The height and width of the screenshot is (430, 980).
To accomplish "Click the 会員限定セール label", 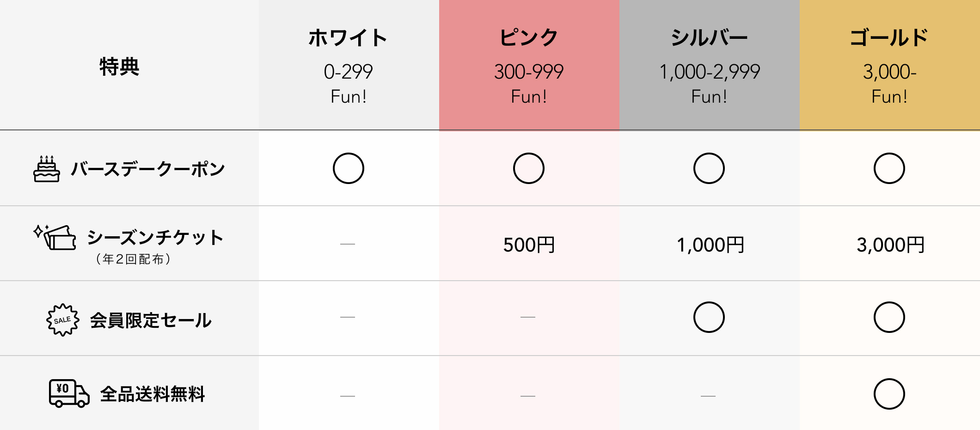I will click(x=151, y=320).
